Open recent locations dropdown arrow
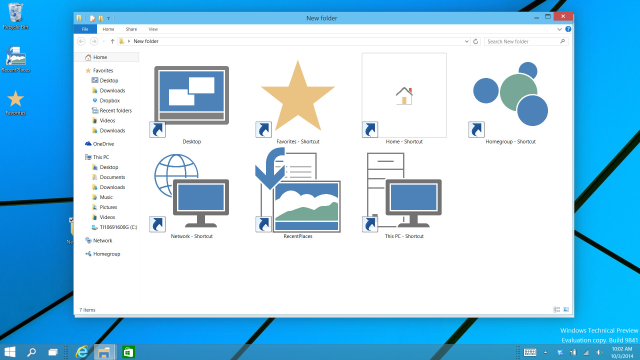Screen dimensions: 640x360 click(x=104, y=41)
